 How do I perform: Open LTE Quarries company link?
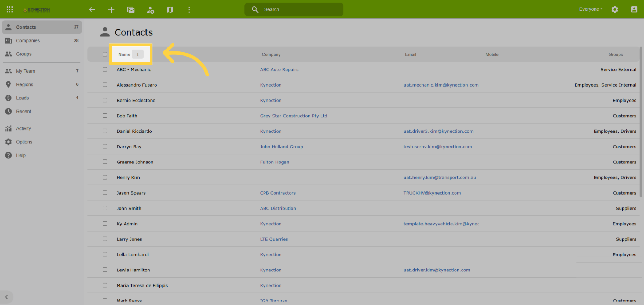click(x=274, y=239)
